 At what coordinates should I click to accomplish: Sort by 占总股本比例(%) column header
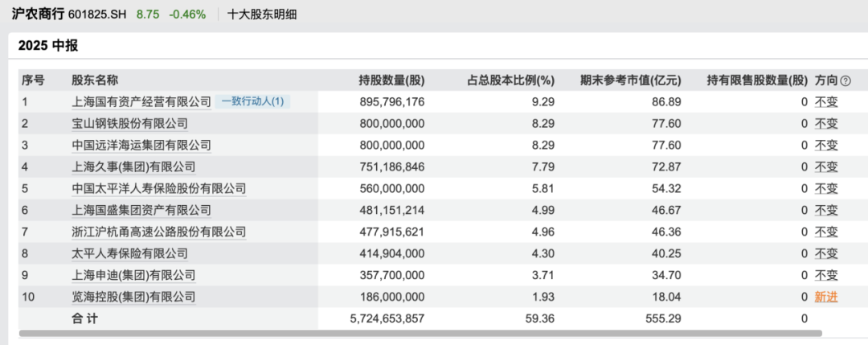(511, 80)
